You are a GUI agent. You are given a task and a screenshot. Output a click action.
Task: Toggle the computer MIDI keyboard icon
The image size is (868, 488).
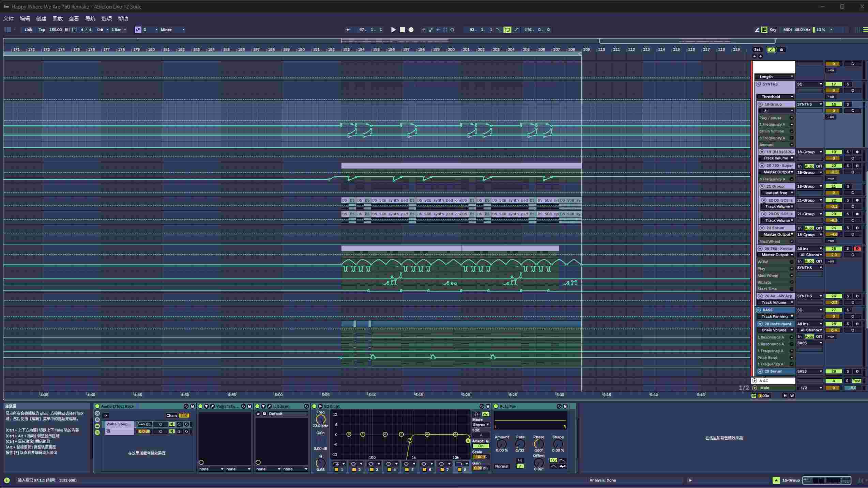point(764,30)
